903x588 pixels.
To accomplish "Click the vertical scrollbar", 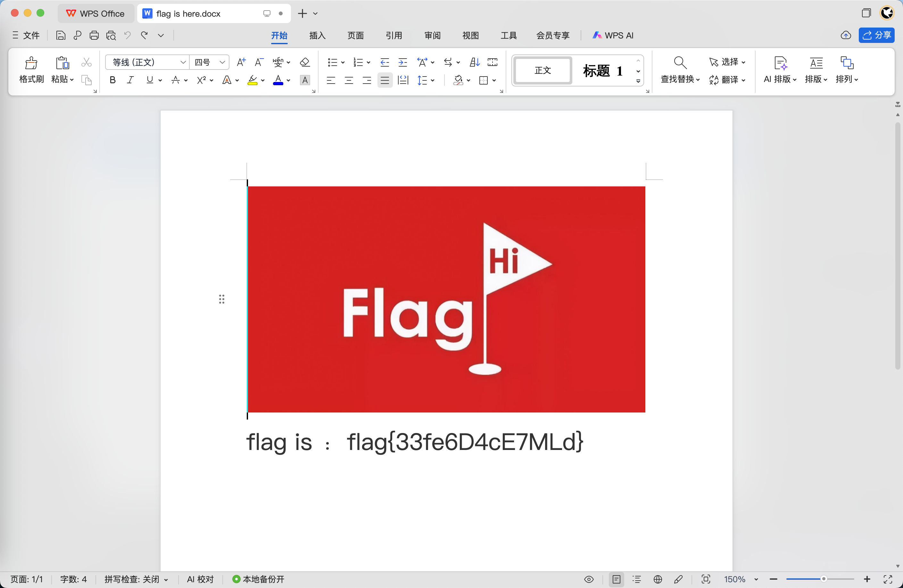I will [x=897, y=246].
